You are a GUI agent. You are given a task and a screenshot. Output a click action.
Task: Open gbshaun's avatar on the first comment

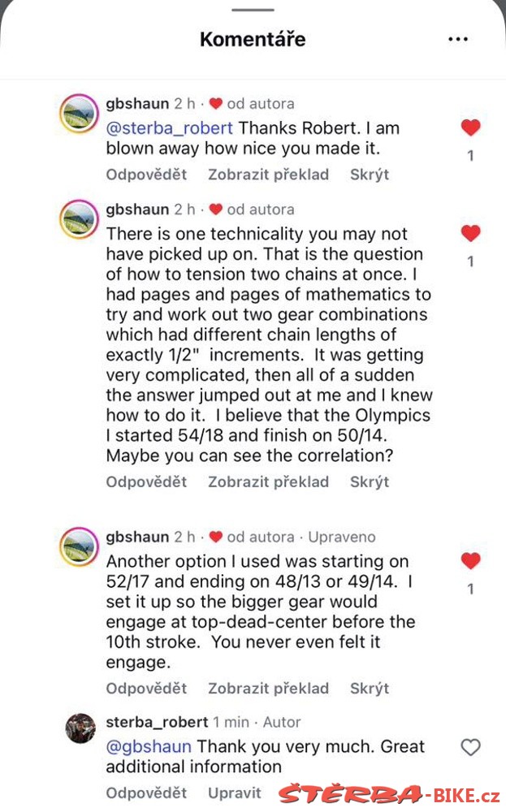79,114
